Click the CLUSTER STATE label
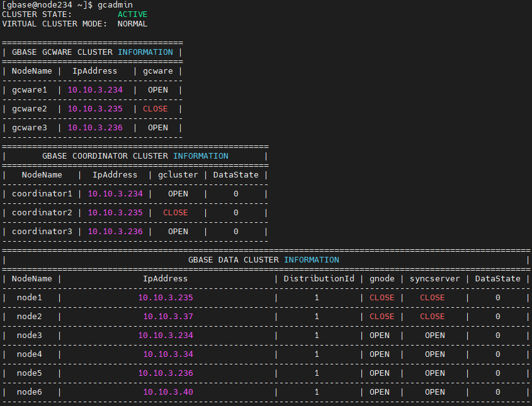 [x=37, y=14]
